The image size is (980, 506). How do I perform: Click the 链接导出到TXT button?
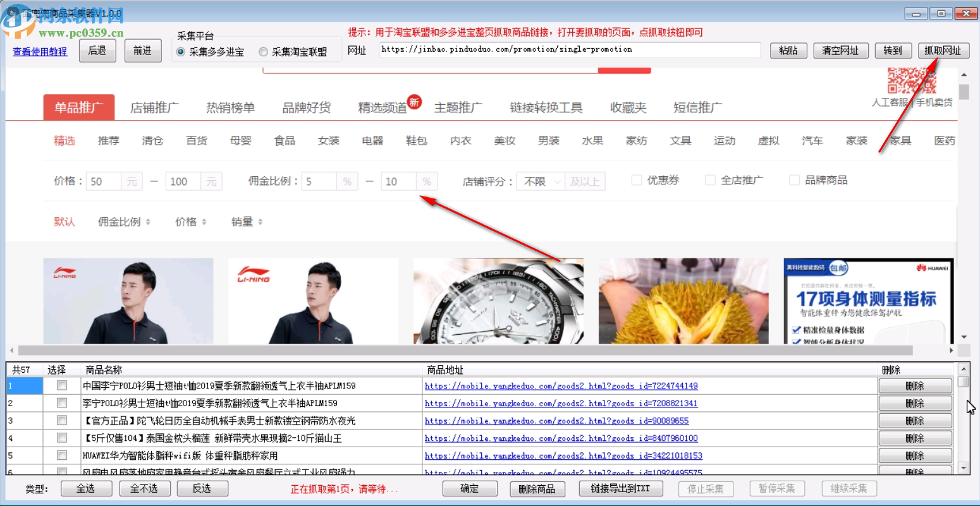click(620, 488)
